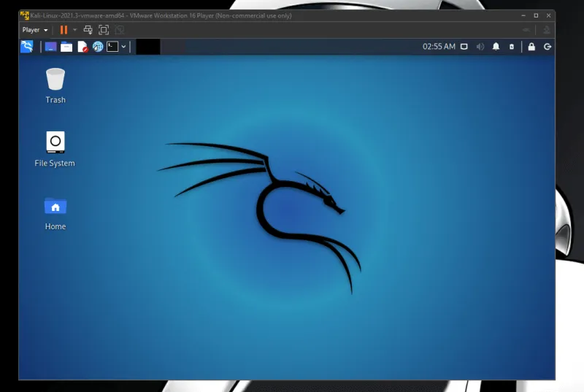The width and height of the screenshot is (584, 392).
Task: Click the Show Desktop panel icon
Action: coord(50,47)
